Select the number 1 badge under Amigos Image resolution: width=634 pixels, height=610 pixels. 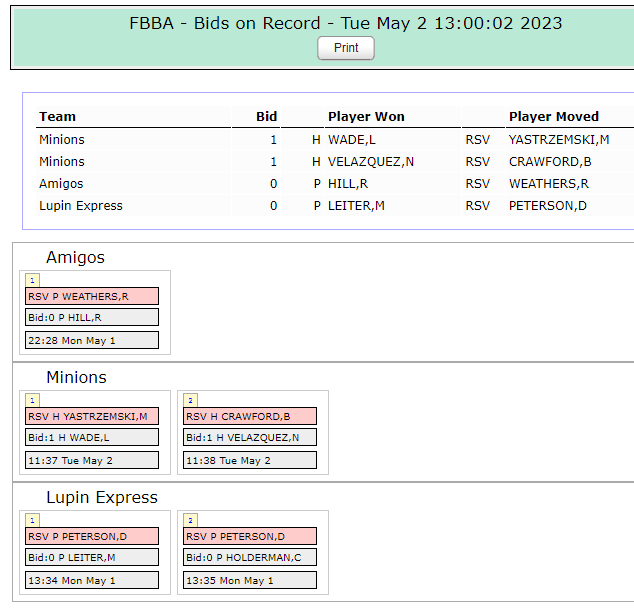point(32,280)
